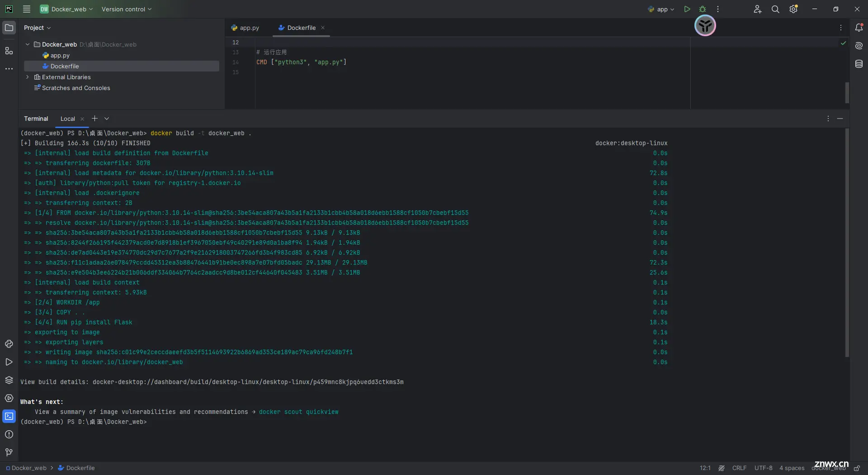The image size is (868, 475).
Task: Open the UTF-8 encoding selector
Action: click(x=764, y=468)
